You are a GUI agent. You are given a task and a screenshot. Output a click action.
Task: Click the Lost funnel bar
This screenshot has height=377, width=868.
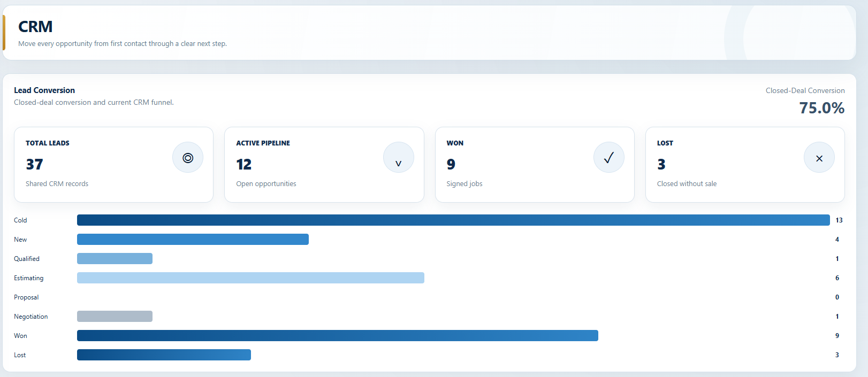(x=164, y=355)
